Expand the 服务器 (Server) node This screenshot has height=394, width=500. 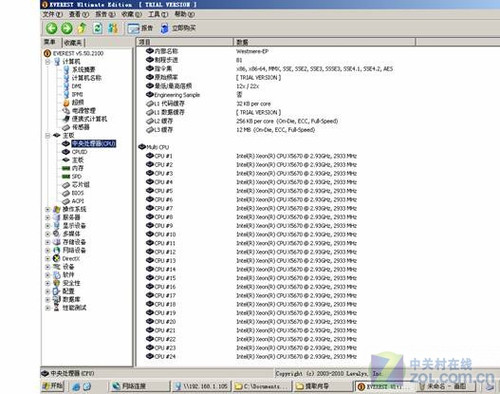point(47,217)
